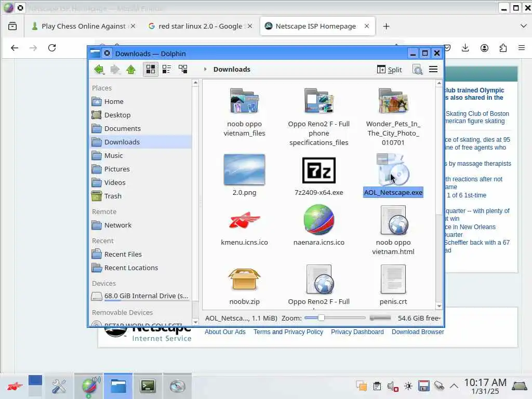Switch Dolphin to details tree view mode

pyautogui.click(x=183, y=69)
